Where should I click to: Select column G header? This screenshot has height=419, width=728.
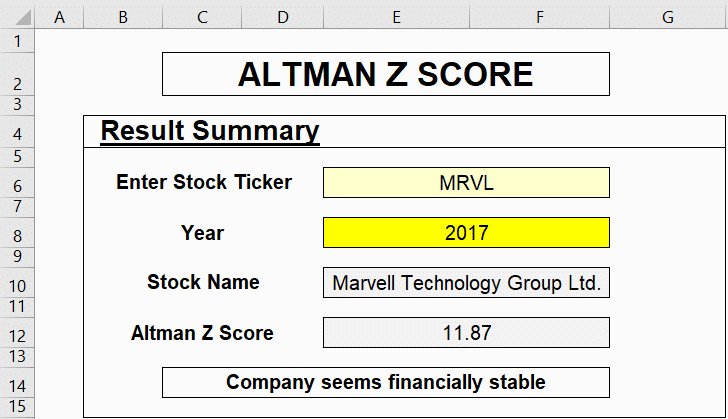(667, 15)
